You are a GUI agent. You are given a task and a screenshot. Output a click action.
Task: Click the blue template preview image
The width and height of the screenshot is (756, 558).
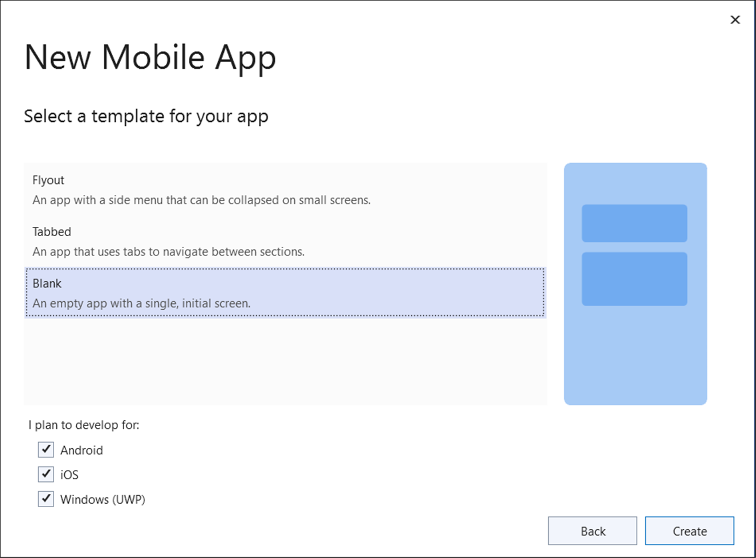coord(635,284)
